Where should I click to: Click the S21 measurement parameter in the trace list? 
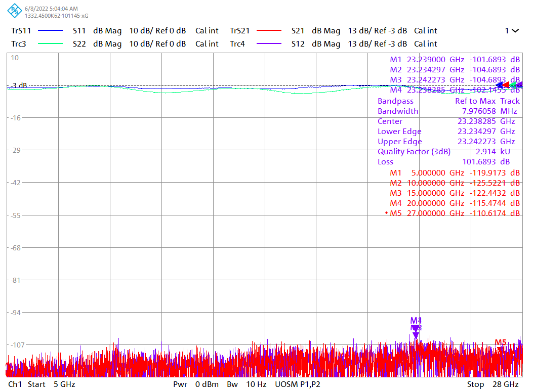[x=298, y=31]
